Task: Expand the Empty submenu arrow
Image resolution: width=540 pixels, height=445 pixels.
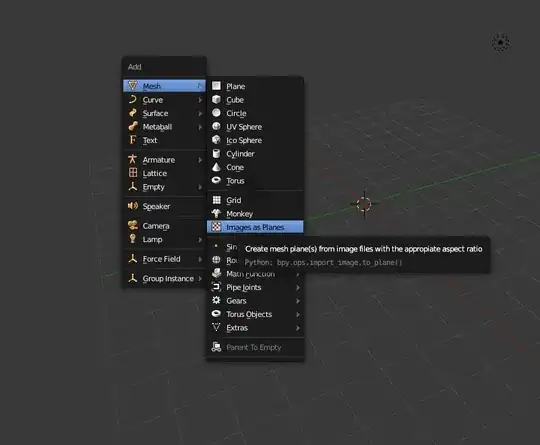Action: pyautogui.click(x=200, y=187)
